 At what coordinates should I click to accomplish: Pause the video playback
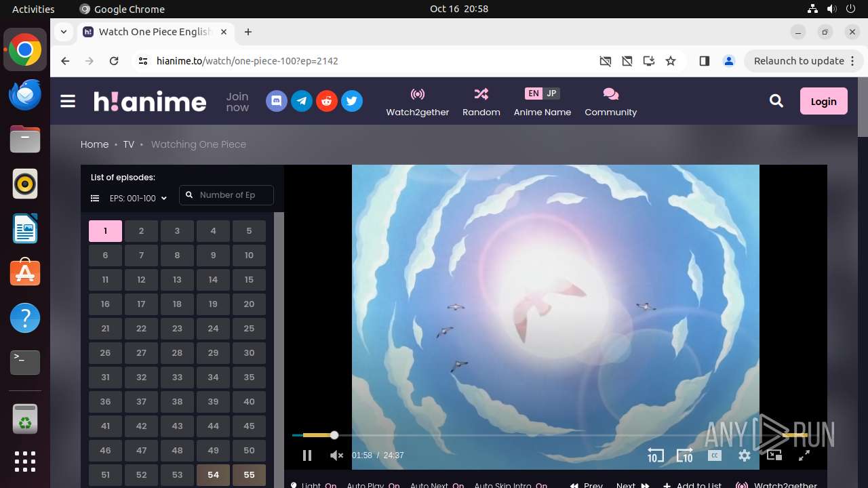pyautogui.click(x=307, y=455)
